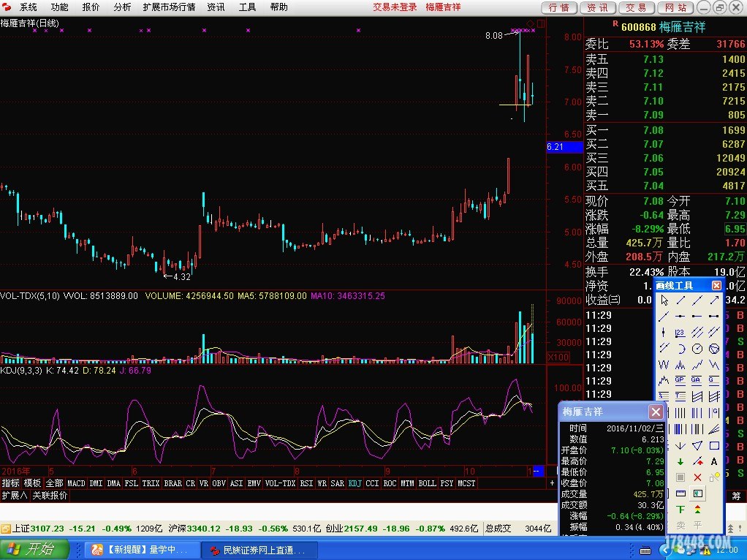Open the 功能 menu

click(59, 7)
